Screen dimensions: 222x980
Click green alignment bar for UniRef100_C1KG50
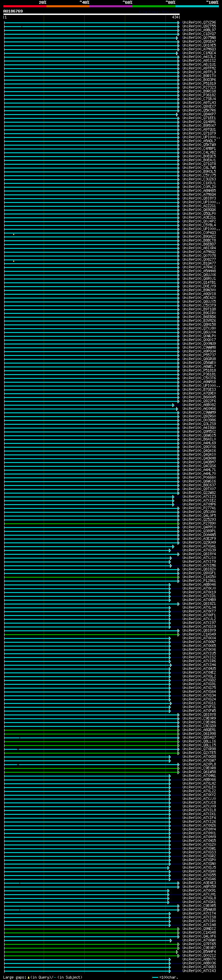[91, 577]
